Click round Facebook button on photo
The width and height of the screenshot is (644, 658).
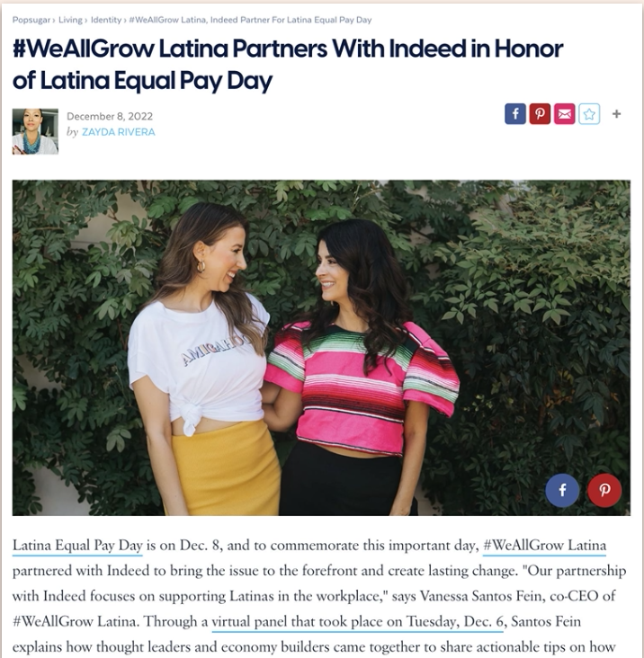[x=562, y=490]
